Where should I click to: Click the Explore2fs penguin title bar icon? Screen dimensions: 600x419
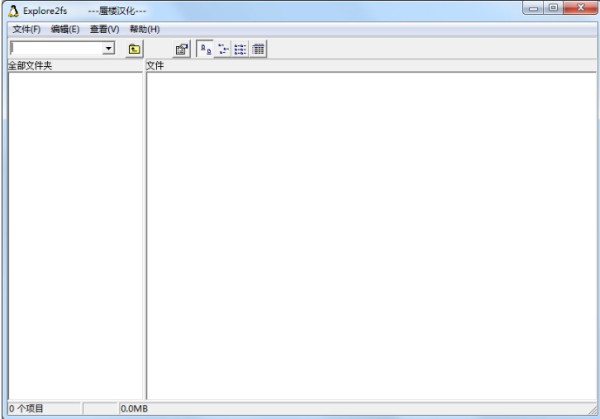[14, 11]
